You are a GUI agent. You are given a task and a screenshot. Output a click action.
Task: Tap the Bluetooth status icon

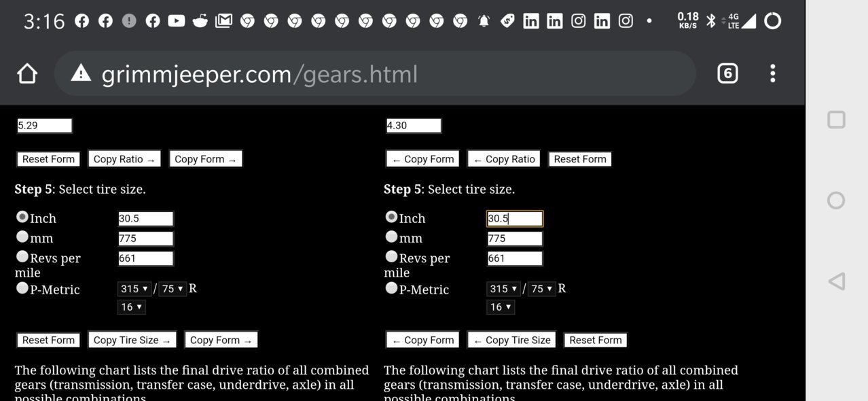[711, 21]
